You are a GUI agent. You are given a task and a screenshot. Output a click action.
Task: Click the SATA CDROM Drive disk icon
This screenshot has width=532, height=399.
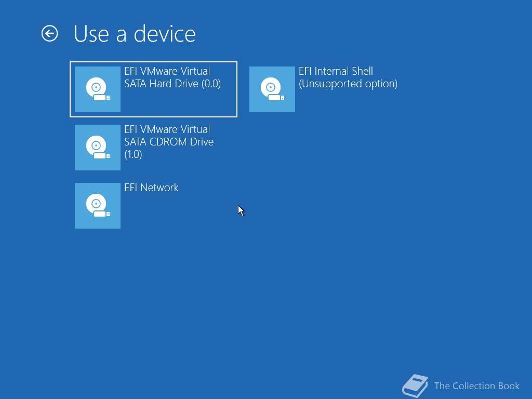click(x=98, y=147)
